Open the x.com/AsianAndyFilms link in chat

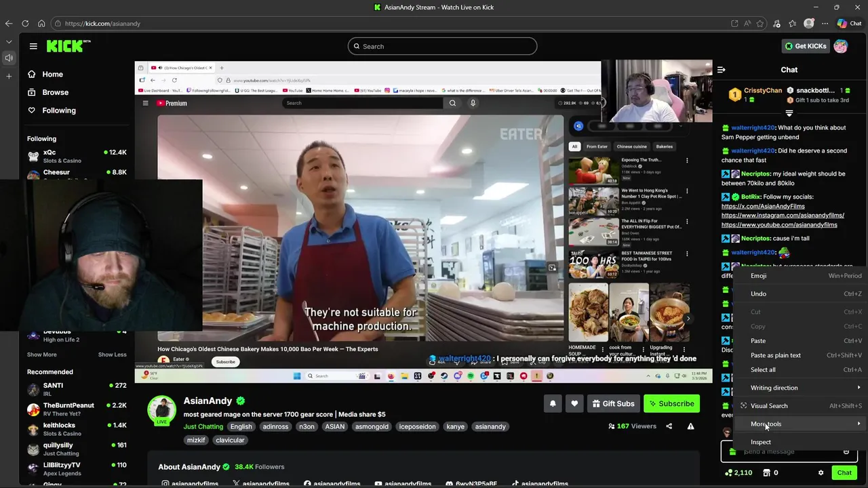tap(763, 206)
